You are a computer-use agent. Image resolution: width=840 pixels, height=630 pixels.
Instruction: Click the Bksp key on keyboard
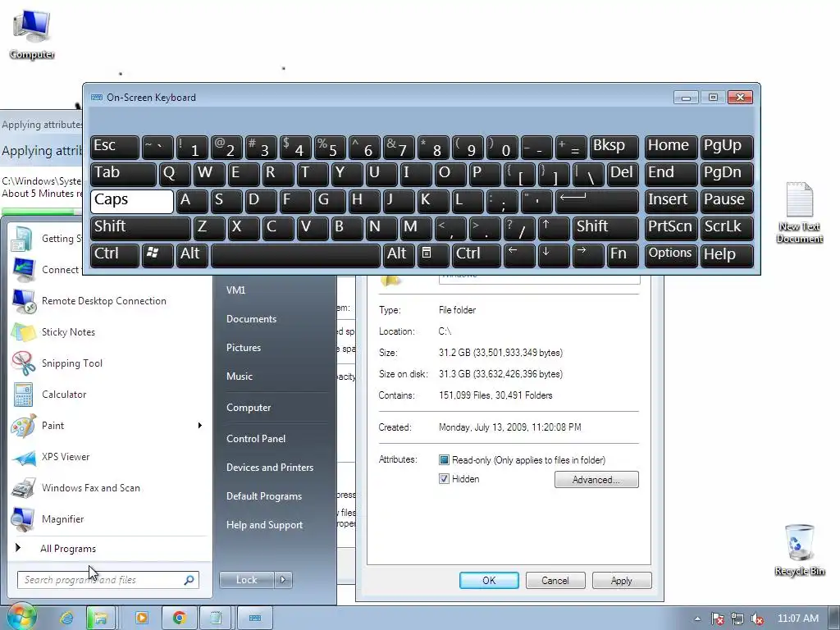[x=614, y=147]
